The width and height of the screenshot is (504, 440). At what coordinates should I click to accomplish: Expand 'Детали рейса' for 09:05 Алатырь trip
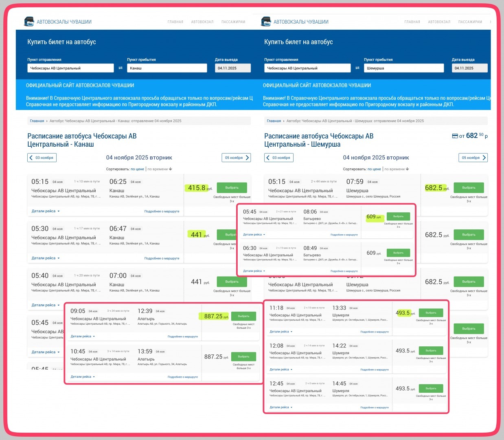click(83, 337)
